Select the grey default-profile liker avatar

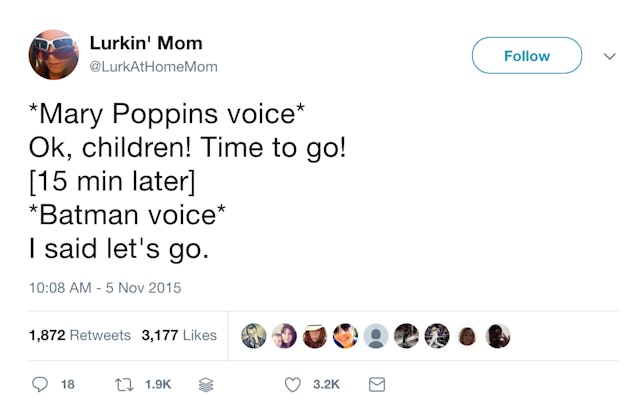click(x=376, y=336)
